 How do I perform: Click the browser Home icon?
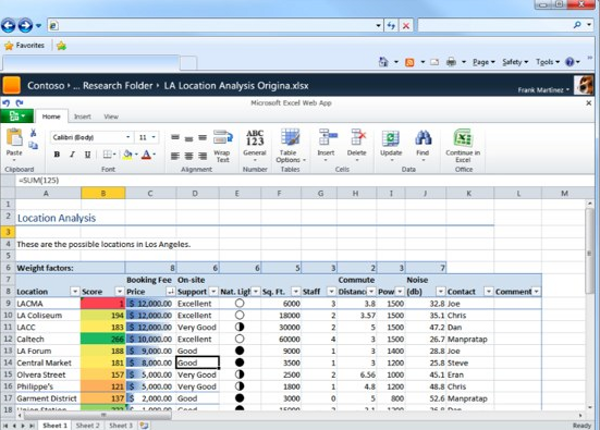(383, 62)
